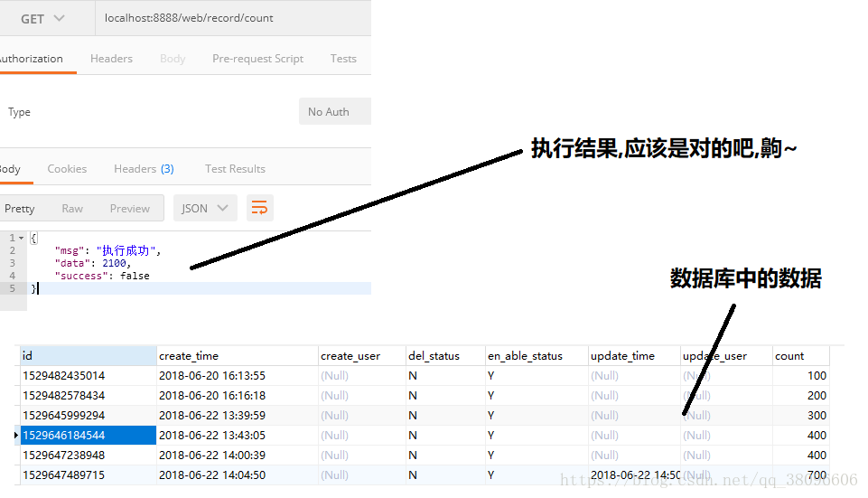This screenshot has width=868, height=498.
Task: Switch to the Authorization tab
Action: (32, 59)
